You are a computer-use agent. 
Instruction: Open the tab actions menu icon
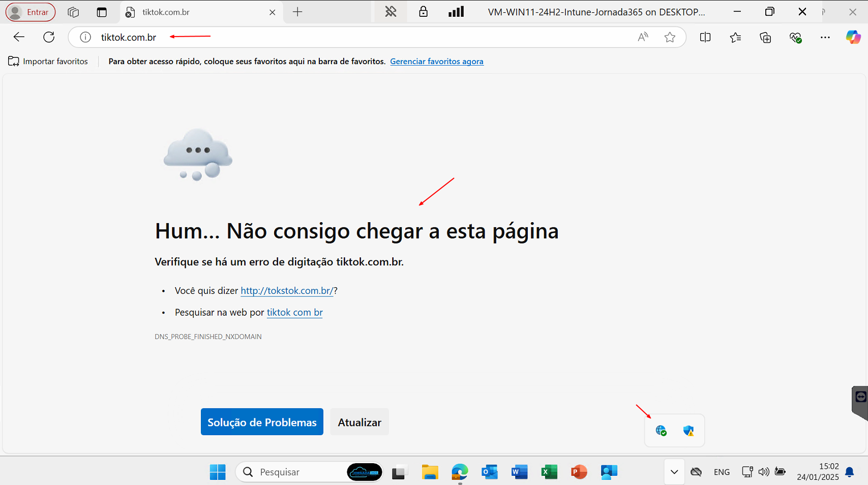(102, 12)
